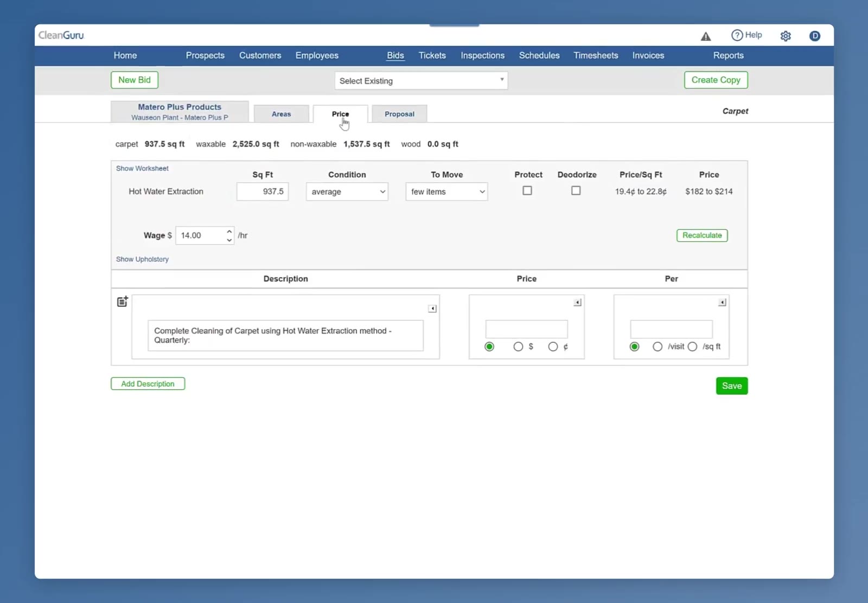
Task: Open the Schedules menu
Action: click(x=539, y=55)
